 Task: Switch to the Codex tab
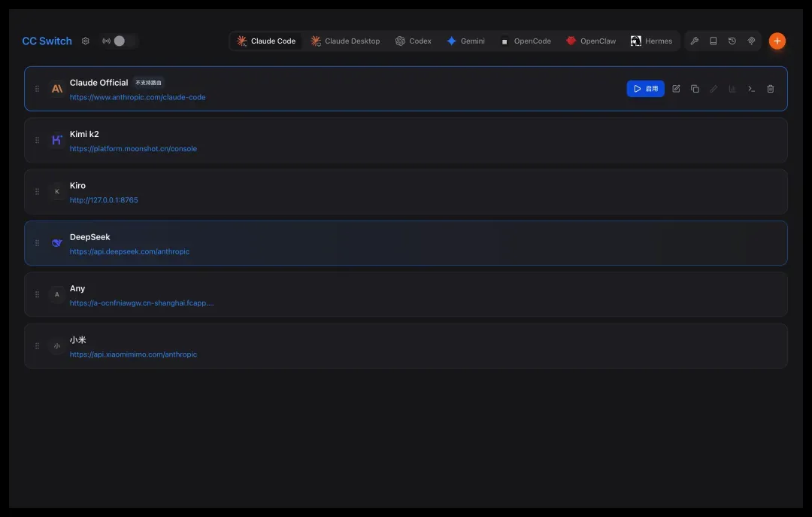point(413,41)
